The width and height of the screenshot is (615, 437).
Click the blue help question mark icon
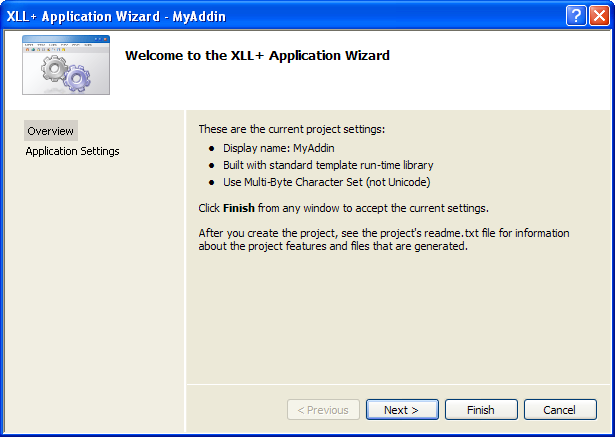point(576,16)
